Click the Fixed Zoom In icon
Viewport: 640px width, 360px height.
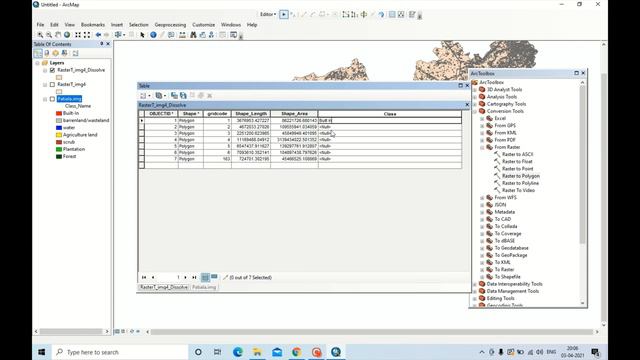[78, 35]
